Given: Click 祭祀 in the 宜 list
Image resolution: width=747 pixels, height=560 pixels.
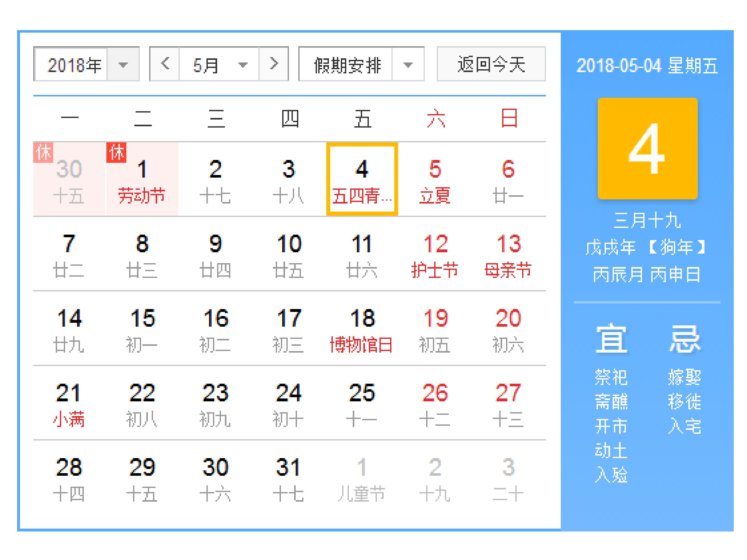Looking at the screenshot, I should pos(611,377).
